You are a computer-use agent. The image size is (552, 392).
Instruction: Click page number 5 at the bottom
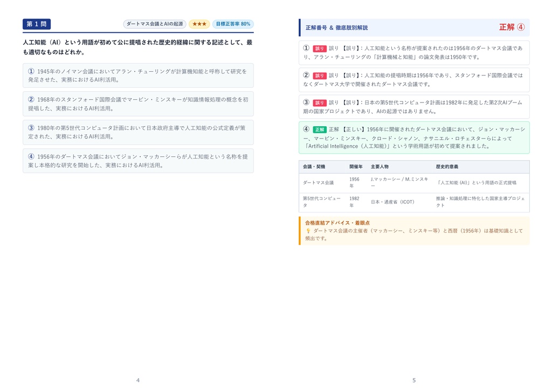(x=414, y=380)
